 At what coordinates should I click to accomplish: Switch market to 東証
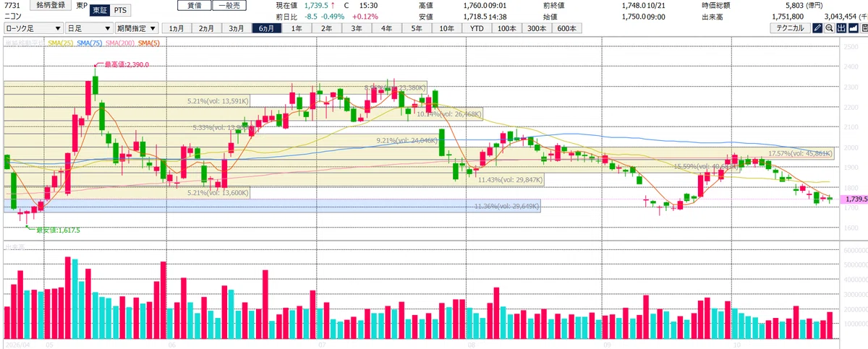point(99,11)
